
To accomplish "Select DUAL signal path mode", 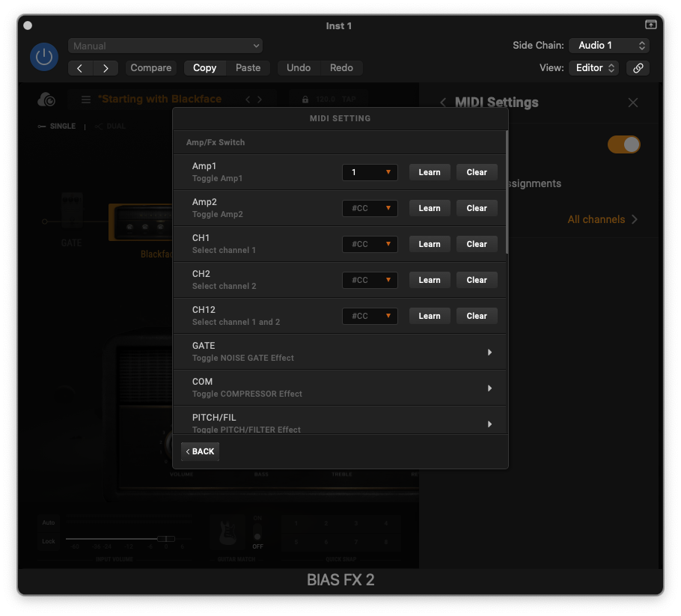I will coord(110,126).
